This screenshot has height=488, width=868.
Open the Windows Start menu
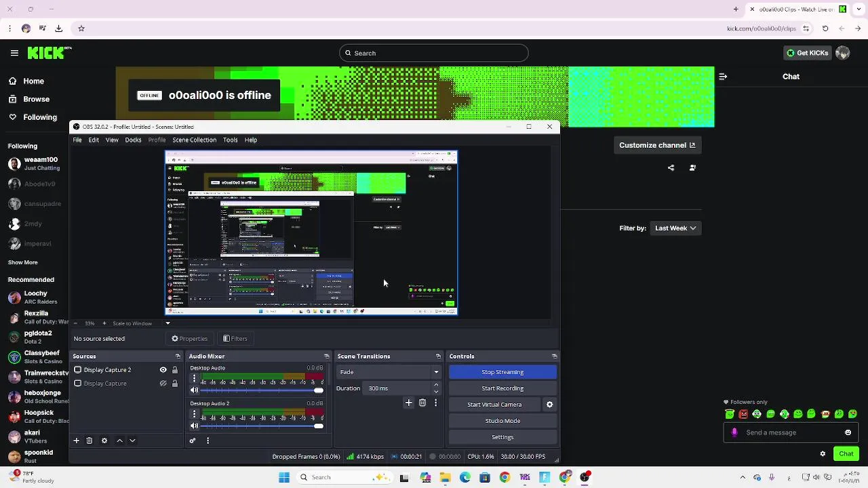tap(284, 477)
